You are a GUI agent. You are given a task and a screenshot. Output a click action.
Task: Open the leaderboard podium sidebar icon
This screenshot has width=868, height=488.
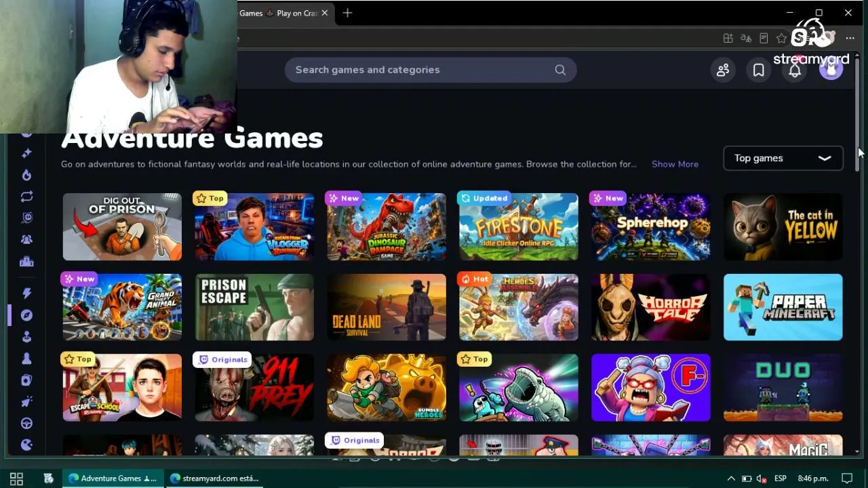coord(26,262)
